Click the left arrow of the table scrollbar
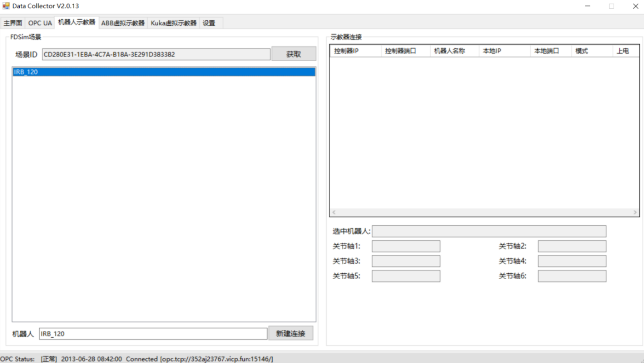Image resolution: width=644 pixels, height=363 pixels. point(334,213)
